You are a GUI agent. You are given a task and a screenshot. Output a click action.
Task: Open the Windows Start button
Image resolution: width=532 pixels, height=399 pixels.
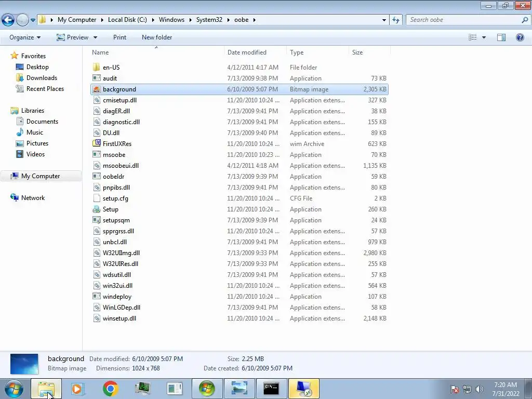pos(14,389)
